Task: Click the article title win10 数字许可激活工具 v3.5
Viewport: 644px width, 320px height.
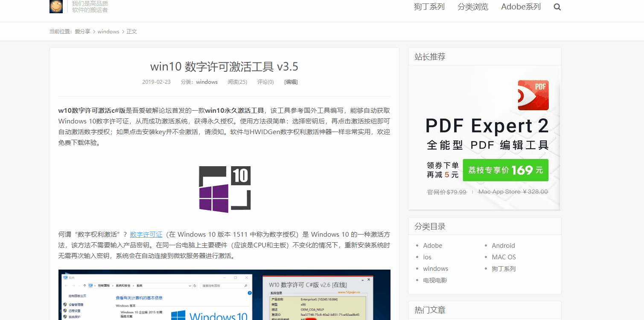Action: (224, 67)
